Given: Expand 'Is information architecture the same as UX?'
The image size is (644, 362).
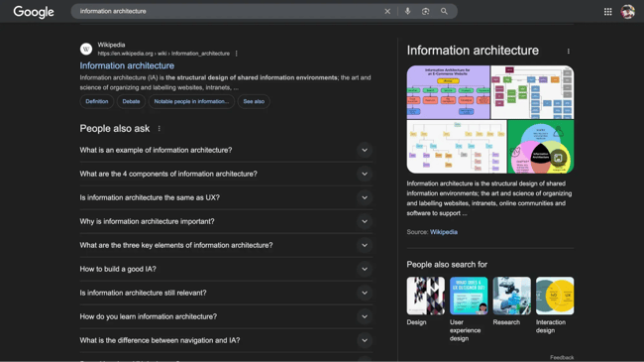Looking at the screenshot, I should point(226,198).
